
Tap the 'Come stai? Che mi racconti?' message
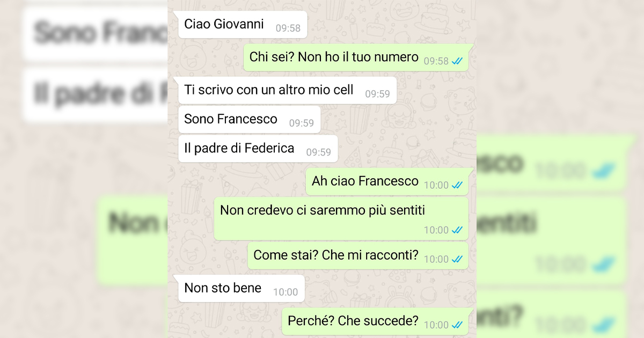coord(358,255)
